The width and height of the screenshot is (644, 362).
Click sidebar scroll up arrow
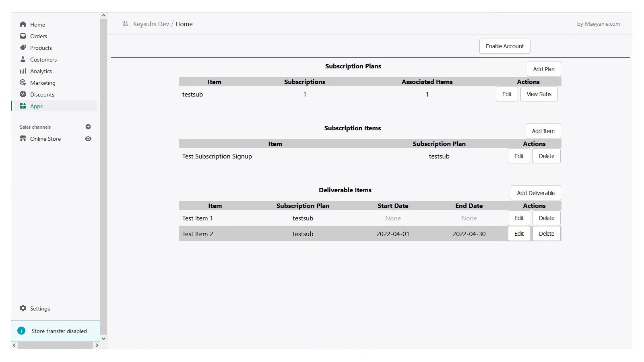tap(103, 15)
